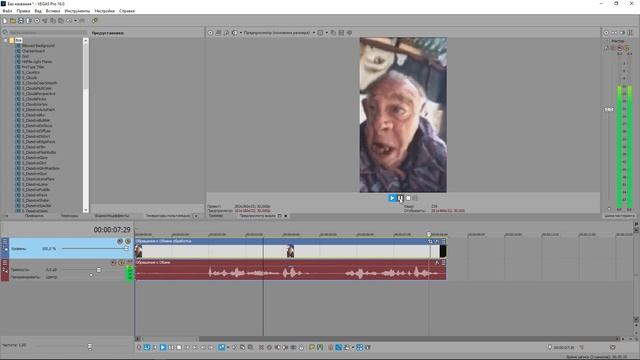The image size is (640, 360).
Task: Select the Checkerboard generator in the list
Action: click(x=33, y=51)
